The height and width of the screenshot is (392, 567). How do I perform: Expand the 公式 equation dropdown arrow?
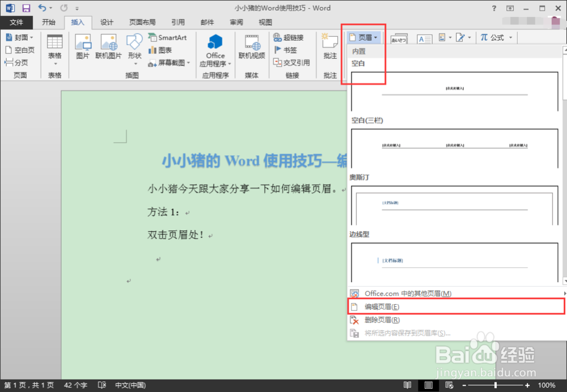pos(511,37)
